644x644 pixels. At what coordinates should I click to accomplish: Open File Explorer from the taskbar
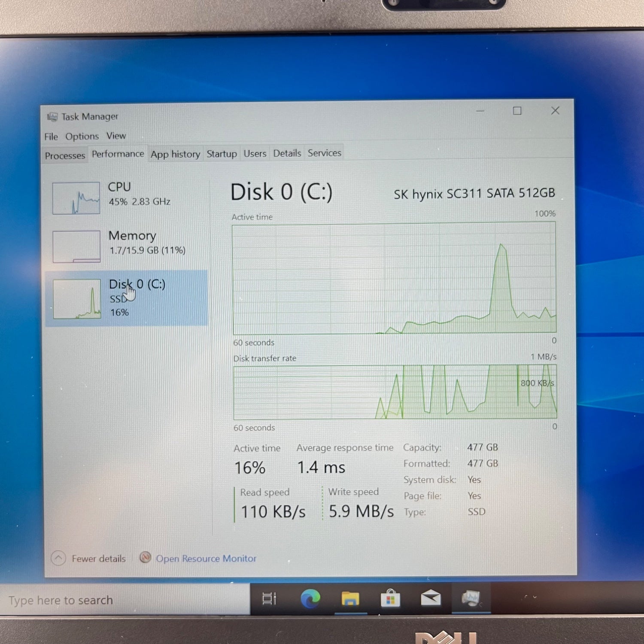pos(350,598)
